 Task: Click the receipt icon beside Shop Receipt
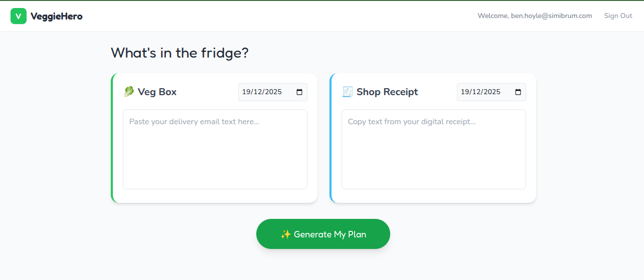pos(348,92)
